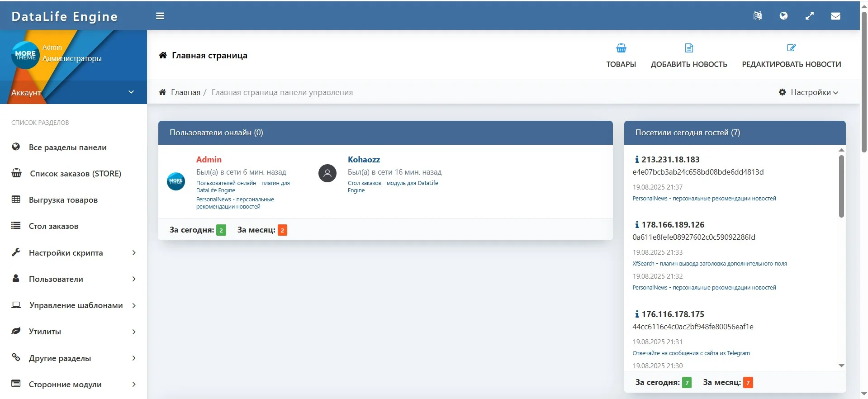Open Kohaozz's Стол заказов module link
The width and height of the screenshot is (868, 399).
pyautogui.click(x=393, y=186)
